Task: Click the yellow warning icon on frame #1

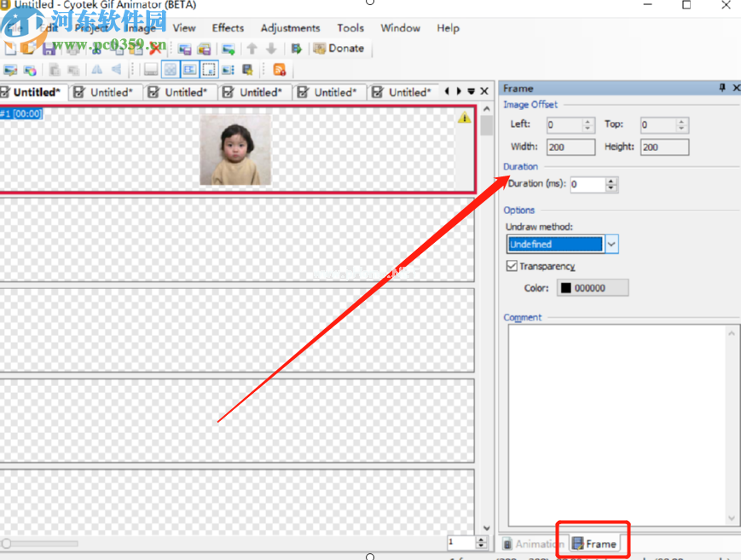Action: [464, 118]
